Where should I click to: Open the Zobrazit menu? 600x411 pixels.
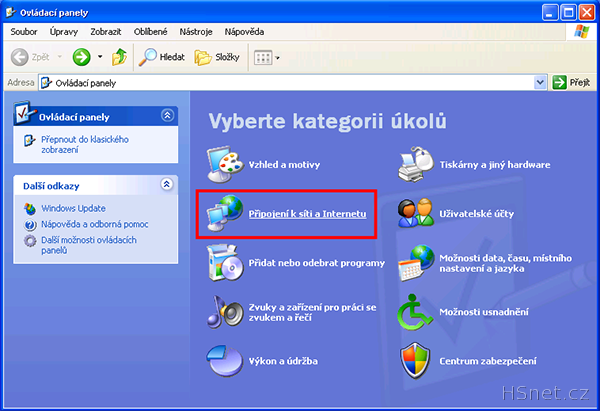tap(106, 32)
